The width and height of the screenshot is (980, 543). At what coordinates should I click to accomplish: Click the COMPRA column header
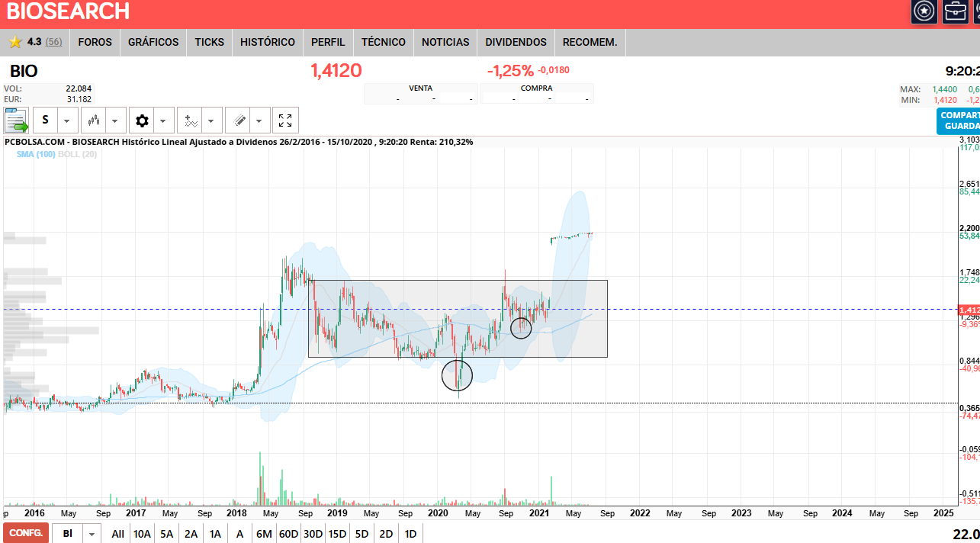(x=537, y=88)
